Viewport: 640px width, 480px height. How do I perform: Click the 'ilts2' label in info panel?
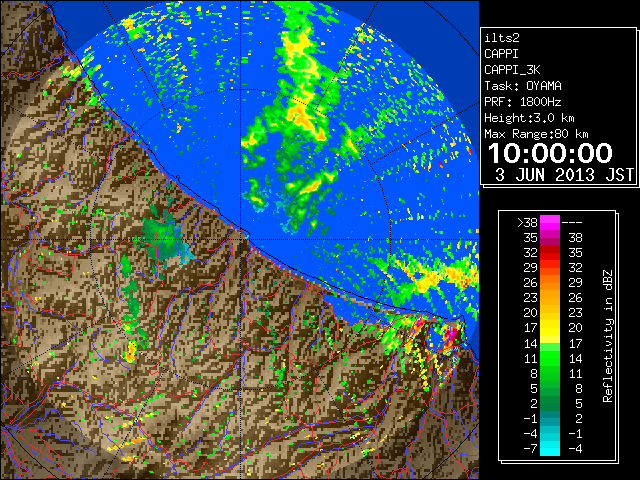pos(502,38)
